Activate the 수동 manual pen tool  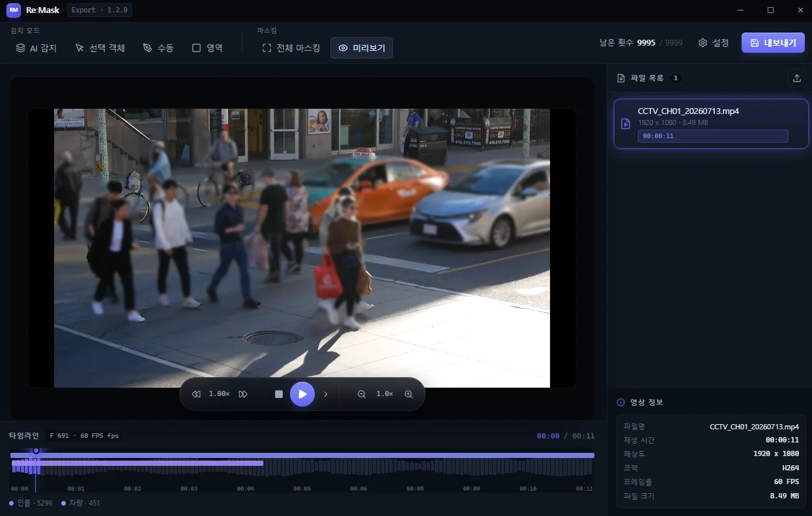point(158,48)
